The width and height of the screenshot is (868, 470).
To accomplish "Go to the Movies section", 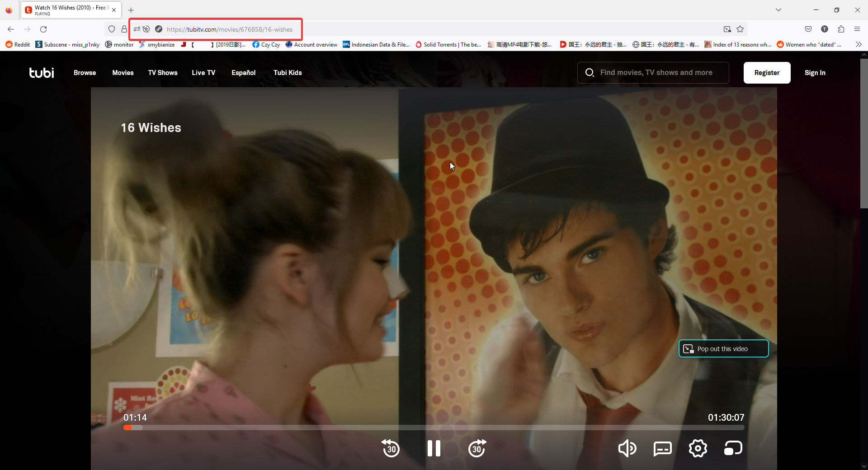I will (x=123, y=73).
